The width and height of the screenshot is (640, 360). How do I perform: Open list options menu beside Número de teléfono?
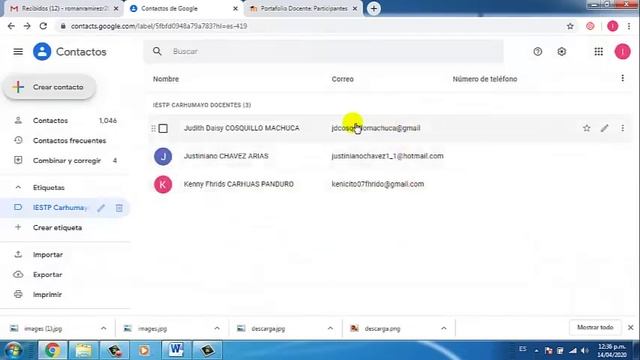coord(622,78)
